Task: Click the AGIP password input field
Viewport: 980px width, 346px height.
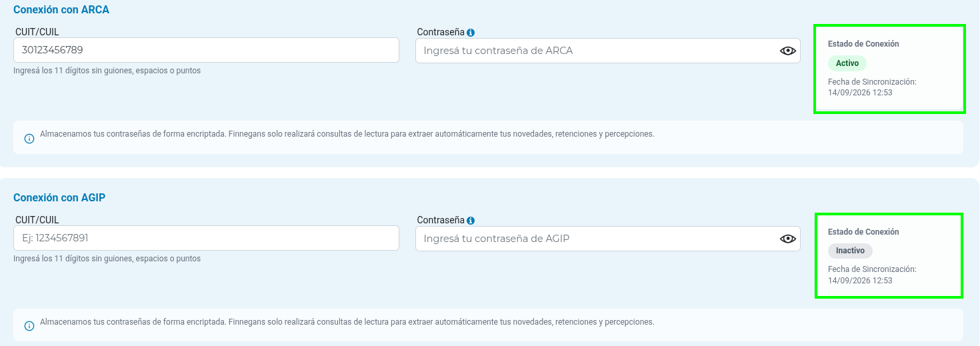Action: click(608, 239)
